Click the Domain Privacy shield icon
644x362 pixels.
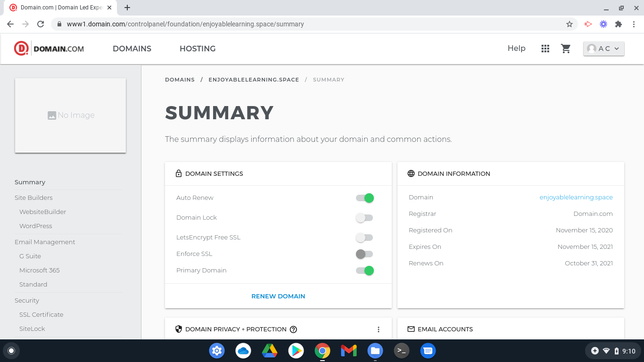coord(179,329)
